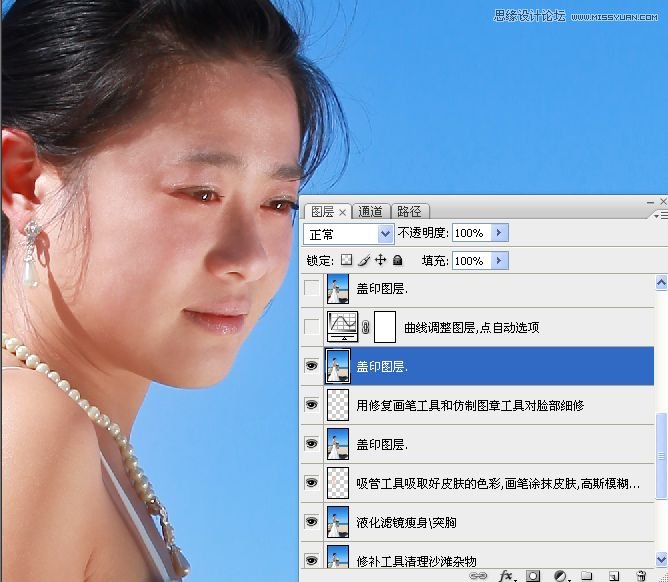
Task: Hide the 吸管工具吸取好皮肤 layer
Action: 311,483
